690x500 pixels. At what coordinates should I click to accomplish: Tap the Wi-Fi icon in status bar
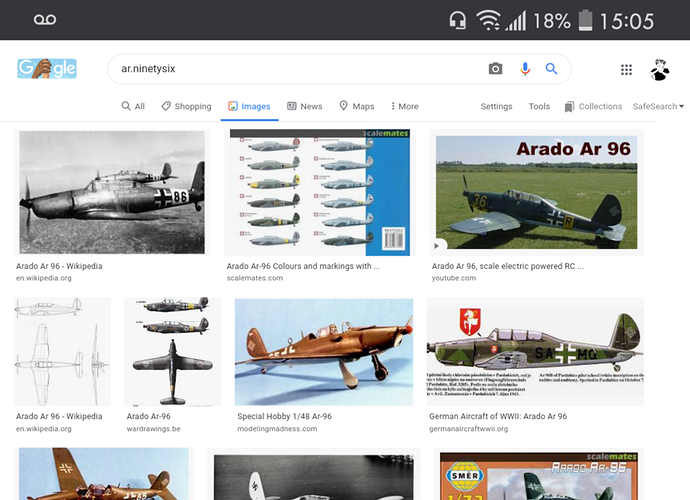pyautogui.click(x=488, y=21)
